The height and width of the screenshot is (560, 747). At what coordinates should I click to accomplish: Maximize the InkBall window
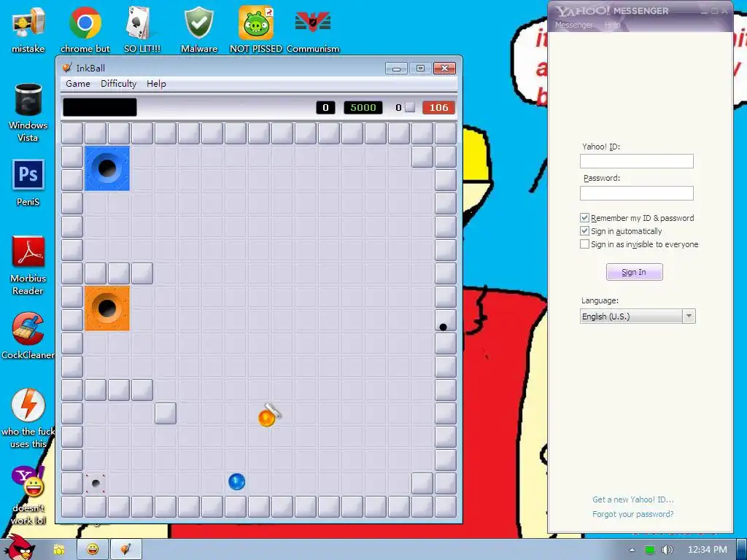(420, 68)
